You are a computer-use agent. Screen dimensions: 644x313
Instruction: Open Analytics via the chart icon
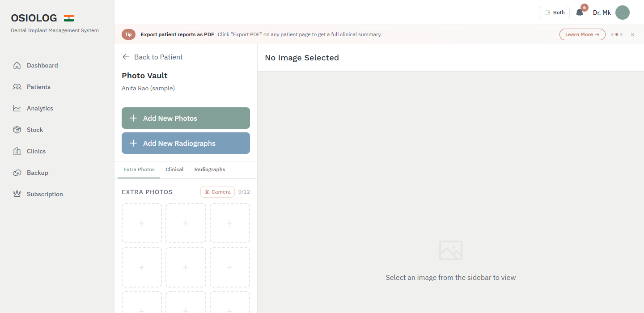click(17, 108)
